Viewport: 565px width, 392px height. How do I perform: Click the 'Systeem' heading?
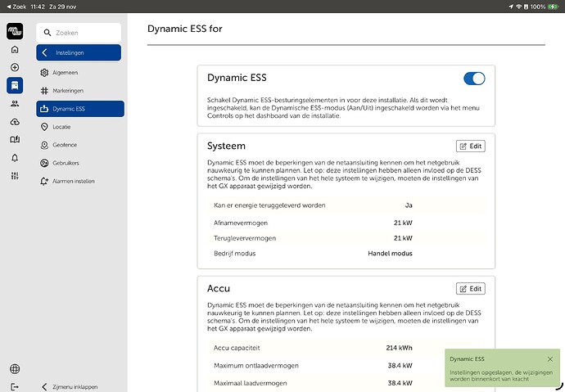[x=226, y=146]
